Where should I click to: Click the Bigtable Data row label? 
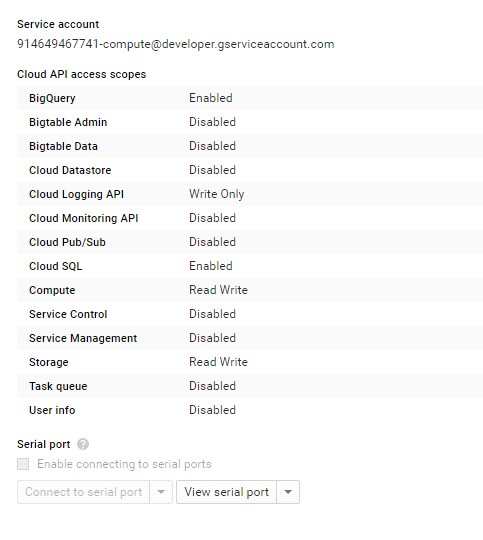tap(63, 146)
